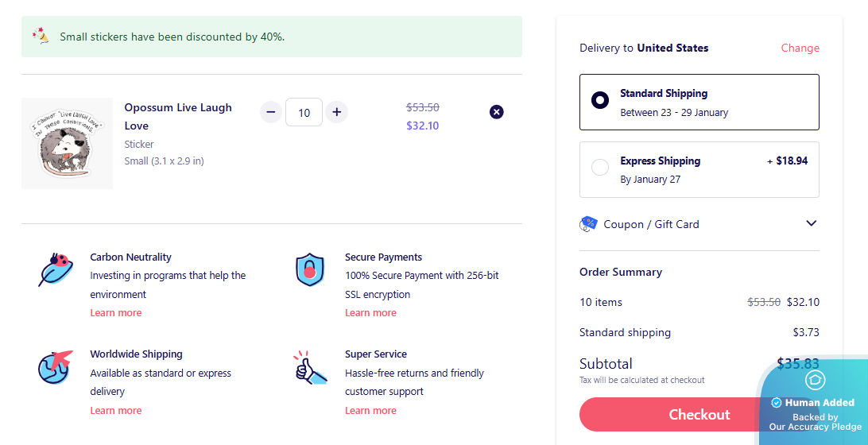This screenshot has height=445, width=868.
Task: Open Learn more under Carbon Neutrality
Action: tap(116, 313)
